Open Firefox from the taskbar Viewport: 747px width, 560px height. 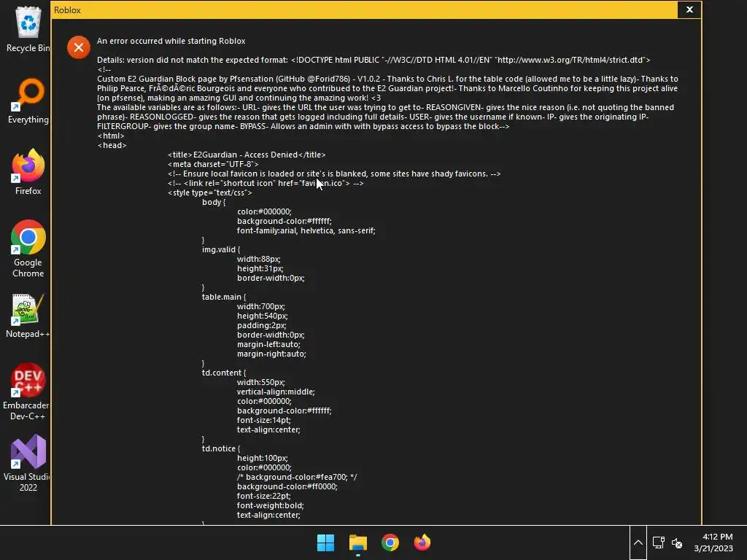pyautogui.click(x=422, y=542)
